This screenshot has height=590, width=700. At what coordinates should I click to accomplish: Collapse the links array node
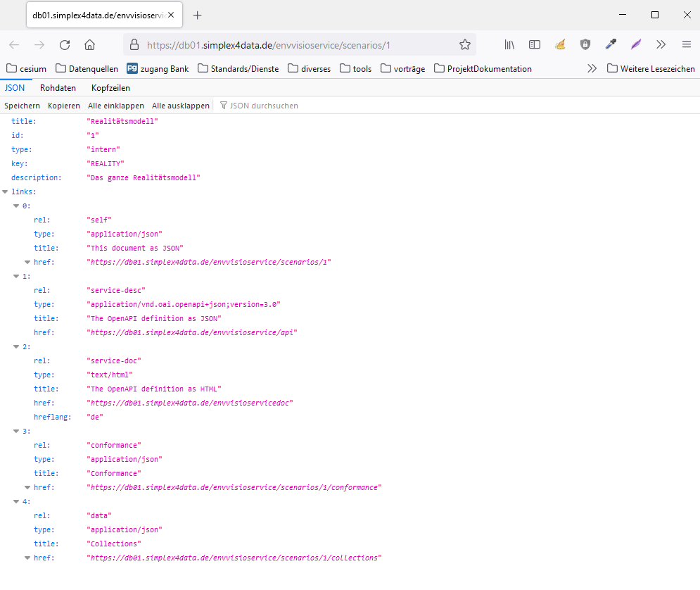click(x=6, y=192)
